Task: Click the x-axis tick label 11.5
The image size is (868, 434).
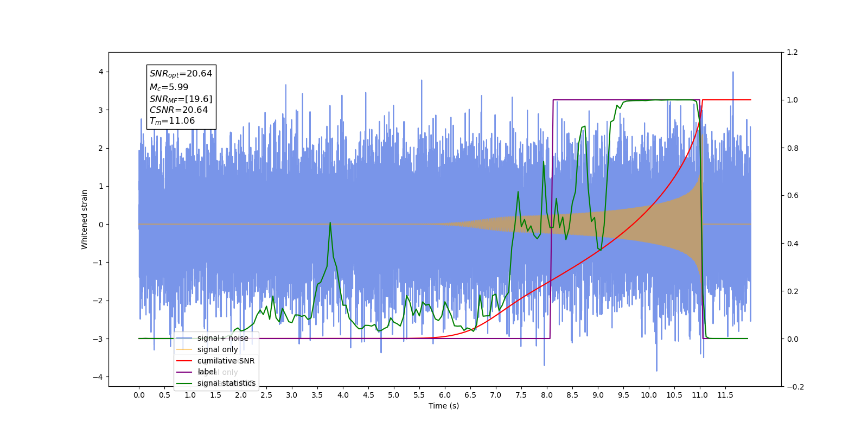Action: (725, 395)
